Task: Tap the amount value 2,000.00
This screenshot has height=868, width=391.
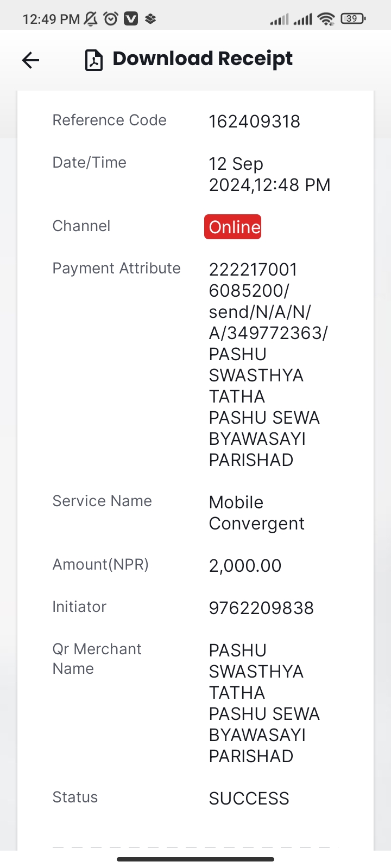Action: [245, 565]
